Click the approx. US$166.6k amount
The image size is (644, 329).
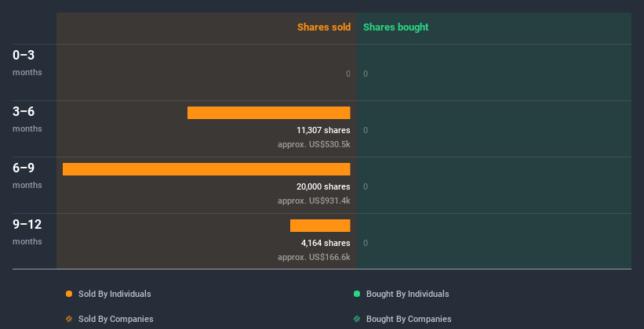(x=314, y=257)
